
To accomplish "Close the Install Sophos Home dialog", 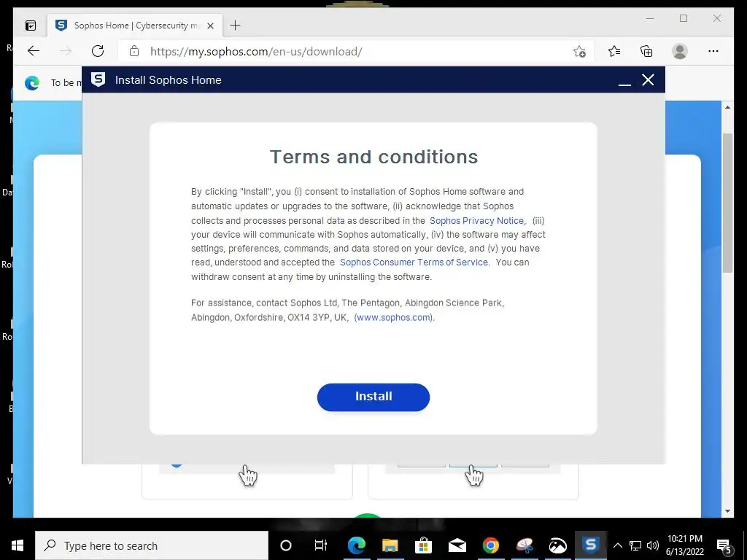I will click(648, 79).
